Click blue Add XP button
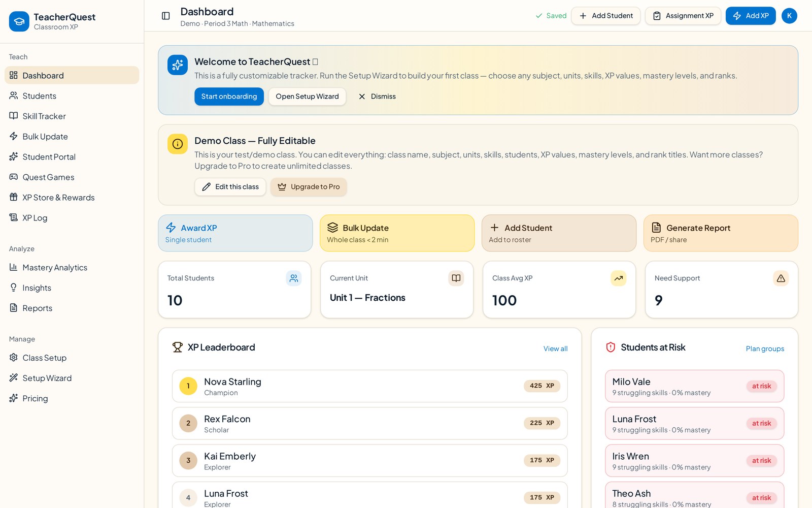The width and height of the screenshot is (812, 508). [x=751, y=16]
